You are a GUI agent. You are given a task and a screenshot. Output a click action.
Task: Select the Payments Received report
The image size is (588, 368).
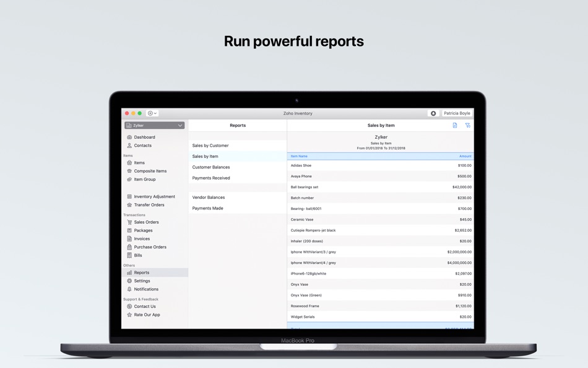(212, 177)
